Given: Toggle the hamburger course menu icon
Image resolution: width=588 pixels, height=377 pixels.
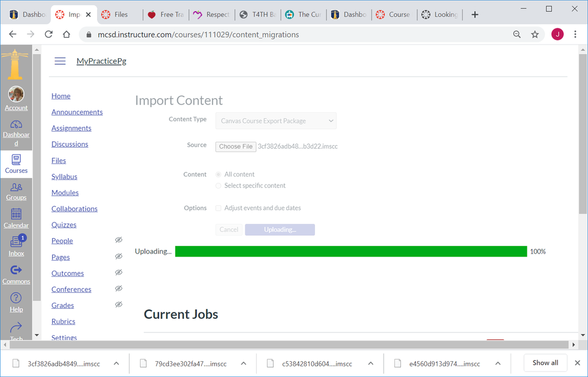Looking at the screenshot, I should pos(60,61).
